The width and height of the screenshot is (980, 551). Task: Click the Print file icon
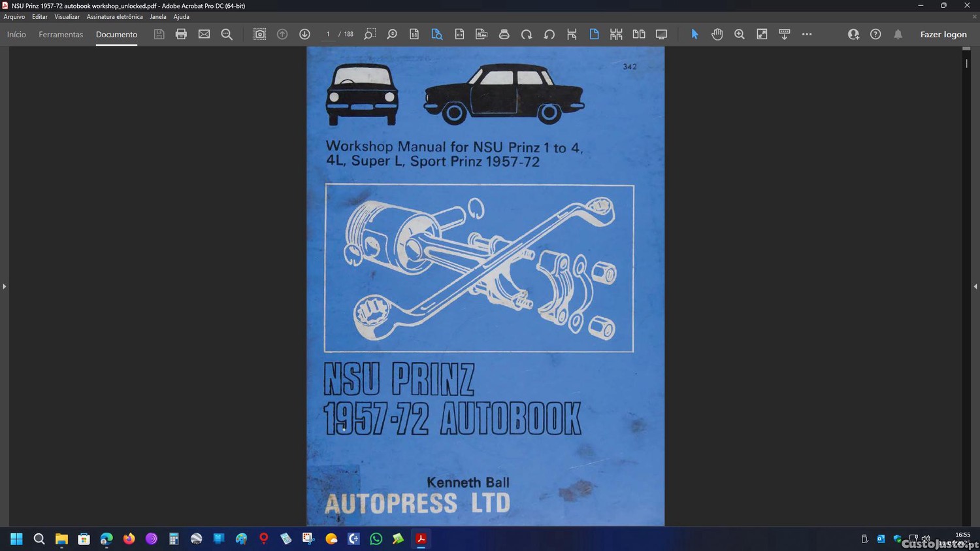tap(181, 34)
